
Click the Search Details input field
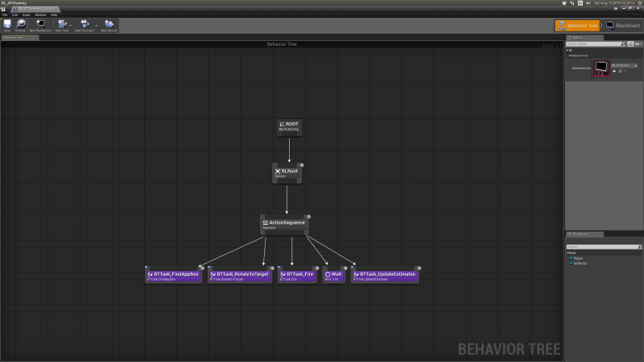pos(596,43)
